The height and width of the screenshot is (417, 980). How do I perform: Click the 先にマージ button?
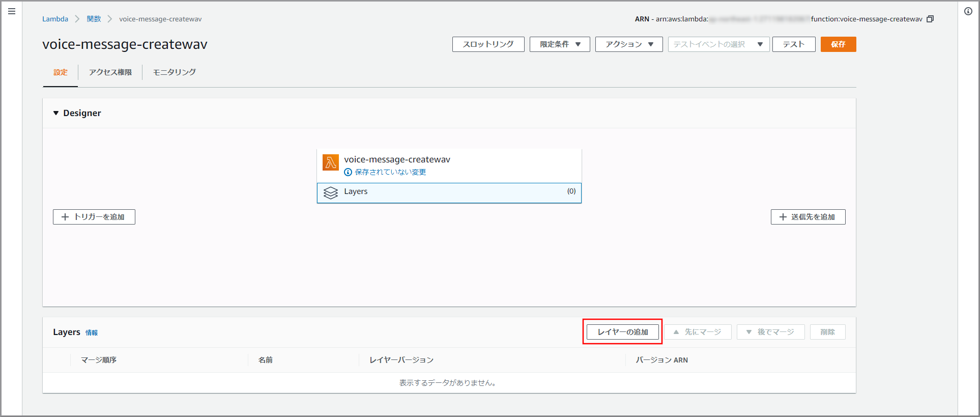click(x=698, y=332)
